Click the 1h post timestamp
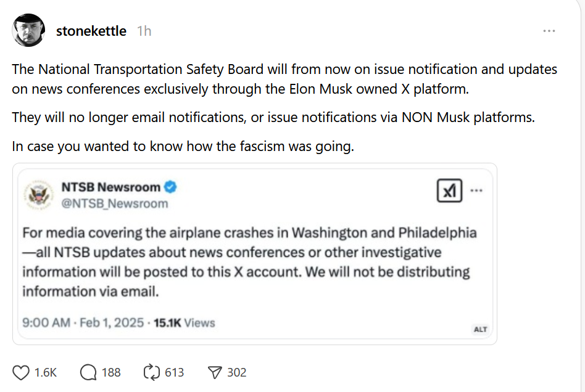 144,31
